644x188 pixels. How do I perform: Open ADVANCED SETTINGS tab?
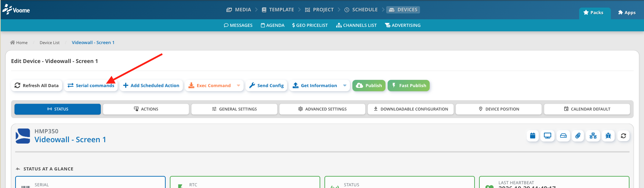click(x=322, y=109)
